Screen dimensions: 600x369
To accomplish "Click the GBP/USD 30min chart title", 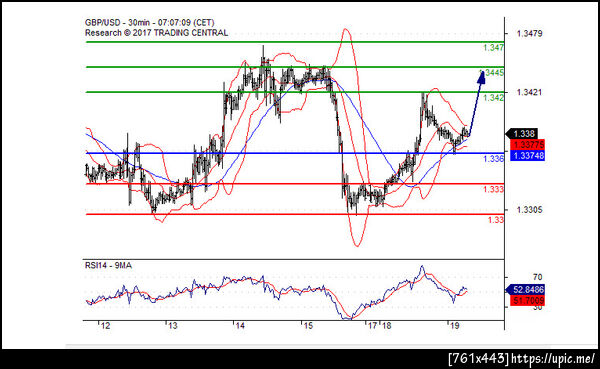I will click(x=150, y=23).
